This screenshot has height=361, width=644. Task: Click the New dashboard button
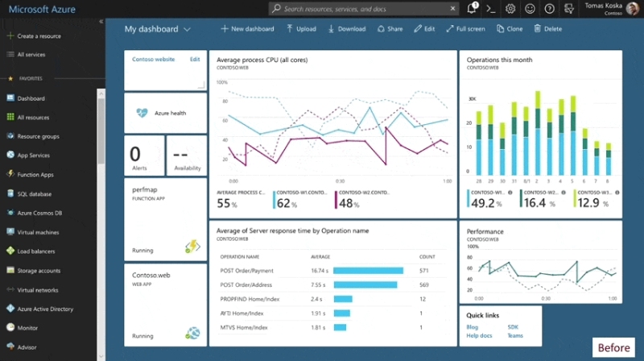[x=247, y=29]
